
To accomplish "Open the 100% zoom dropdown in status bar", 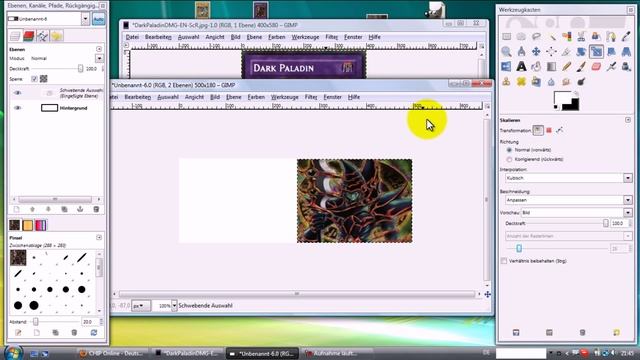I will [174, 305].
